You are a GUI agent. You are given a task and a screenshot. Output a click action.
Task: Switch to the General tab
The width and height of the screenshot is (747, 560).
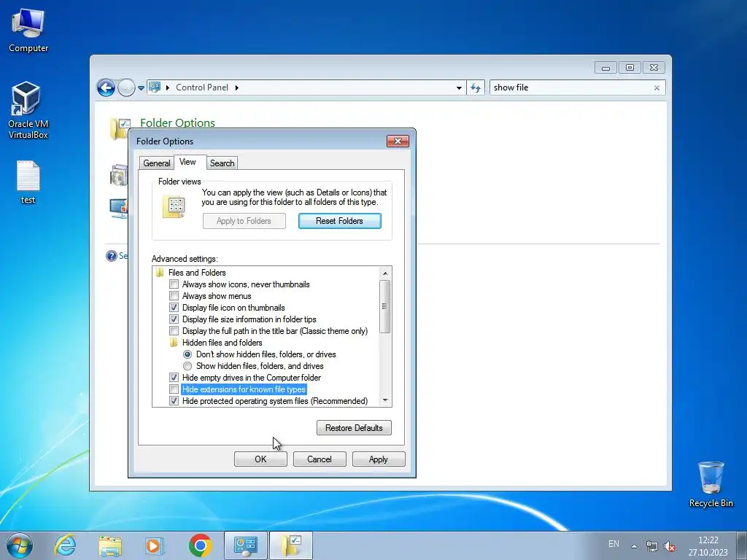click(x=157, y=163)
